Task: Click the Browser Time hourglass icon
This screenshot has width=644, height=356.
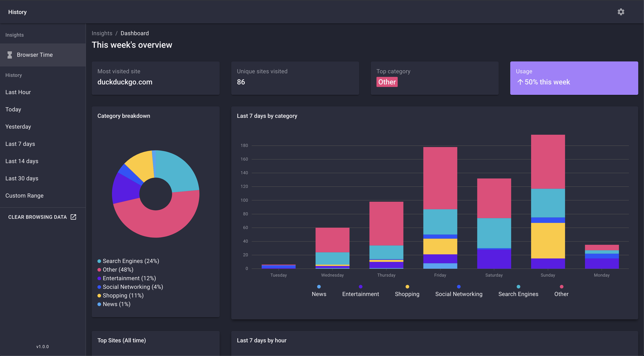Action: coord(10,55)
